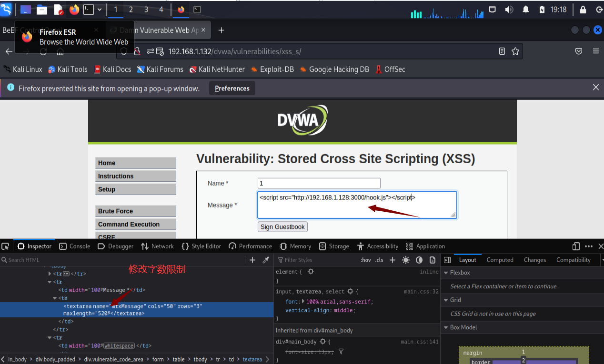Go back to the previous page
The image size is (604, 364).
[9, 51]
